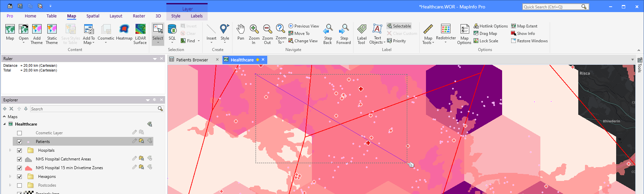Expand the Hexagons group
The image size is (644, 194).
pyautogui.click(x=10, y=176)
